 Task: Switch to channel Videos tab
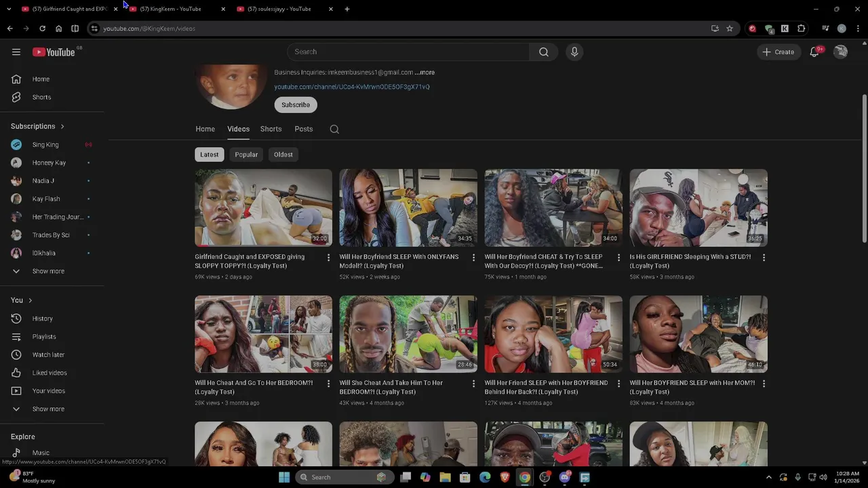[x=238, y=129]
